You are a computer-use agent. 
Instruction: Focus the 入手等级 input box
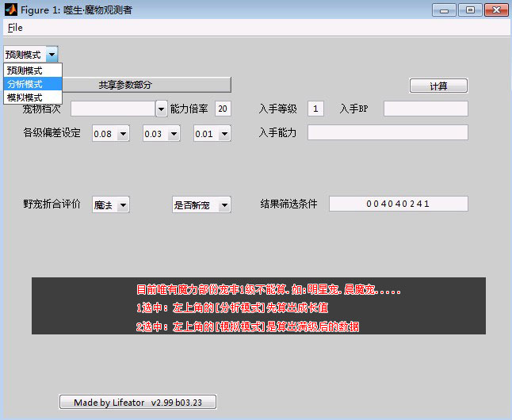[316, 109]
